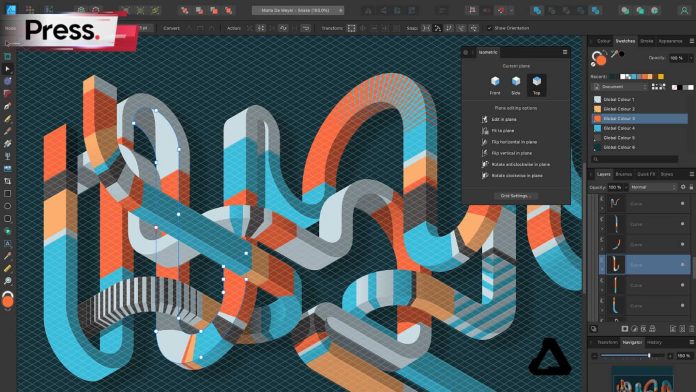Viewport: 696px width, 392px height.
Task: Switch to the Appearance tab
Action: pyautogui.click(x=670, y=41)
